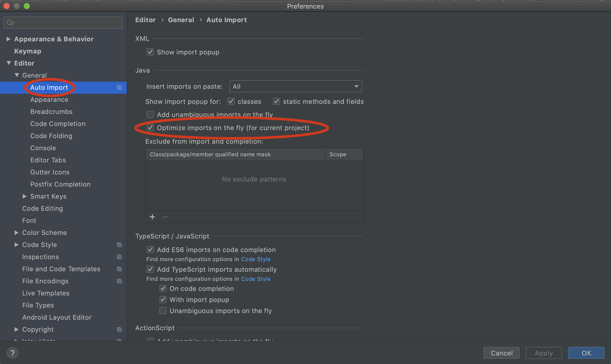Screen dimensions: 611x364
Task: Expand the Appearance & Behavior section
Action: [x=8, y=39]
